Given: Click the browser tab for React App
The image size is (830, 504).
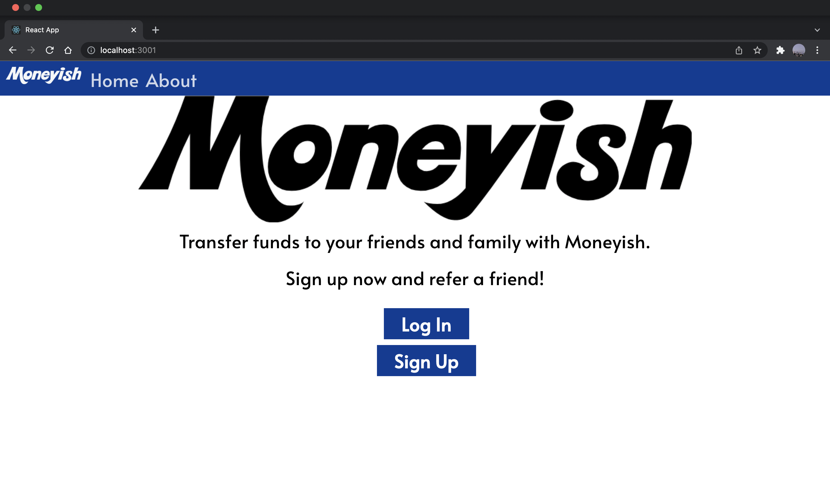Looking at the screenshot, I should pos(71,30).
